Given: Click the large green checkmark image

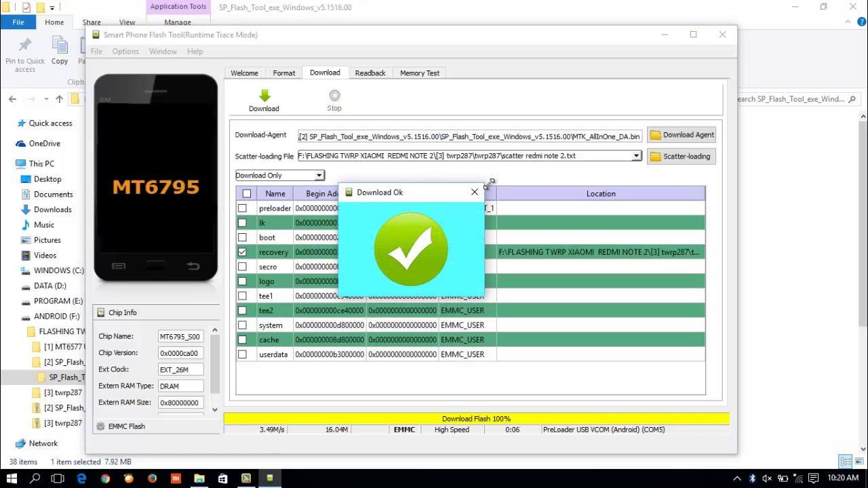Looking at the screenshot, I should [411, 249].
